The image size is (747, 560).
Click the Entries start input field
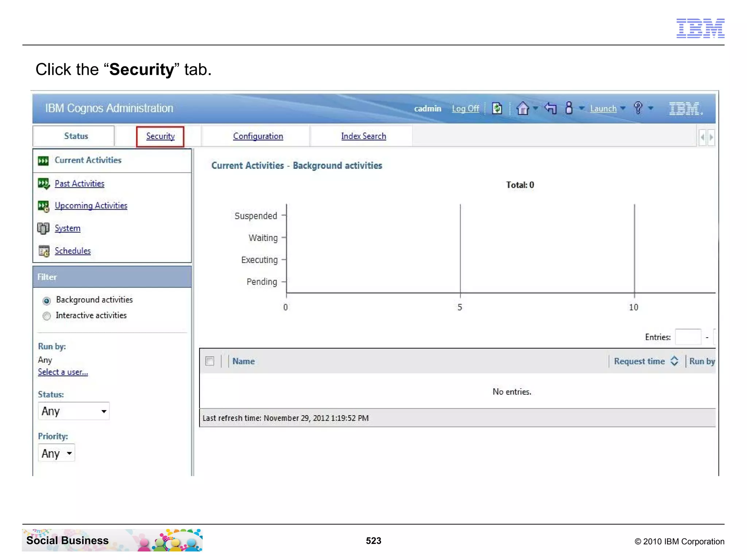pos(688,337)
